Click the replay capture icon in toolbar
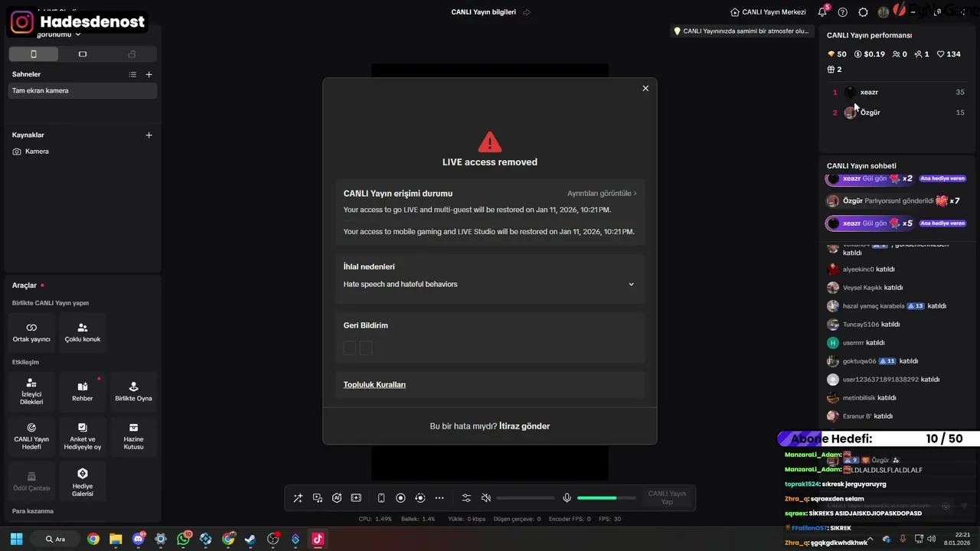Viewport: 980px width, 551px height. point(420,498)
